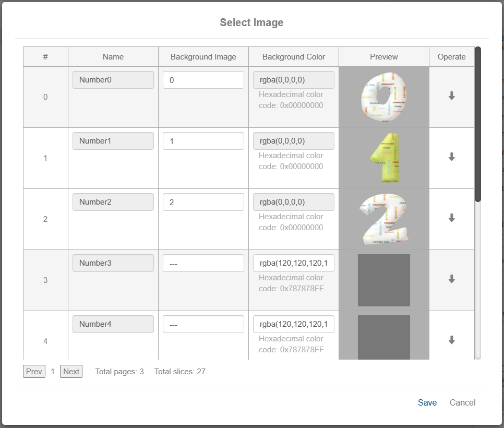The width and height of the screenshot is (504, 428).
Task: Click rgba(120,120,120 color field for Number3
Action: pos(294,263)
